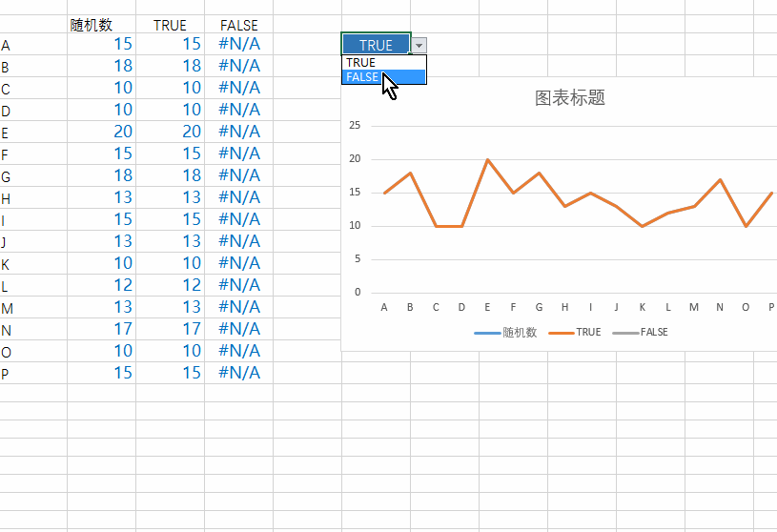Select the 随机数 value 20 in row E
Image resolution: width=777 pixels, height=532 pixels.
[102, 132]
